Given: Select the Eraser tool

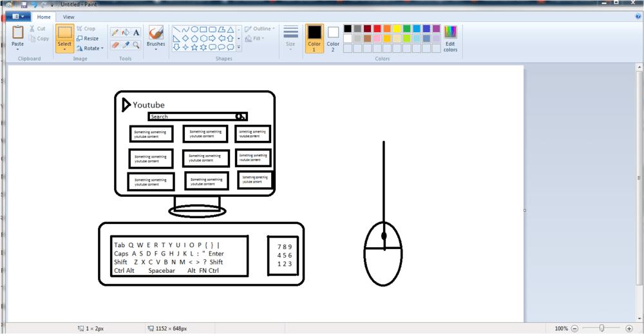Looking at the screenshot, I should [115, 44].
